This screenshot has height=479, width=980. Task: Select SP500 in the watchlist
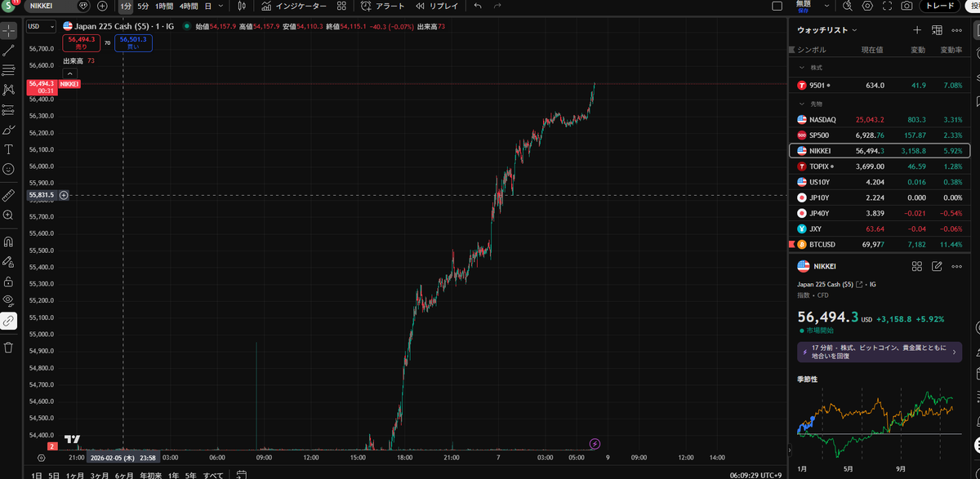pos(880,135)
